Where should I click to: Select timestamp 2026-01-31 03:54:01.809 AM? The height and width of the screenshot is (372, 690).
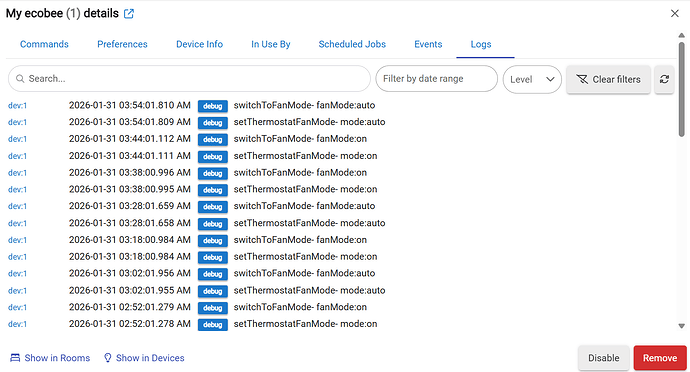point(130,122)
